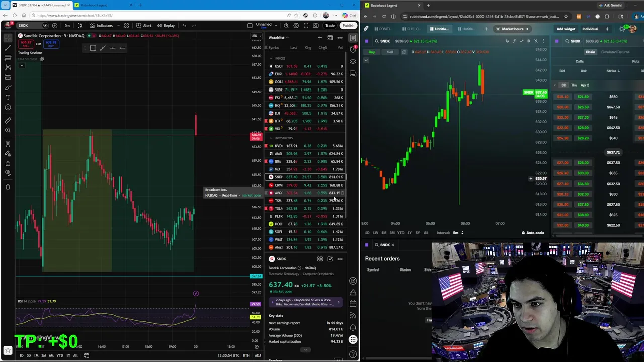Toggle layout save checkbox near Unnamed

pyautogui.click(x=250, y=25)
